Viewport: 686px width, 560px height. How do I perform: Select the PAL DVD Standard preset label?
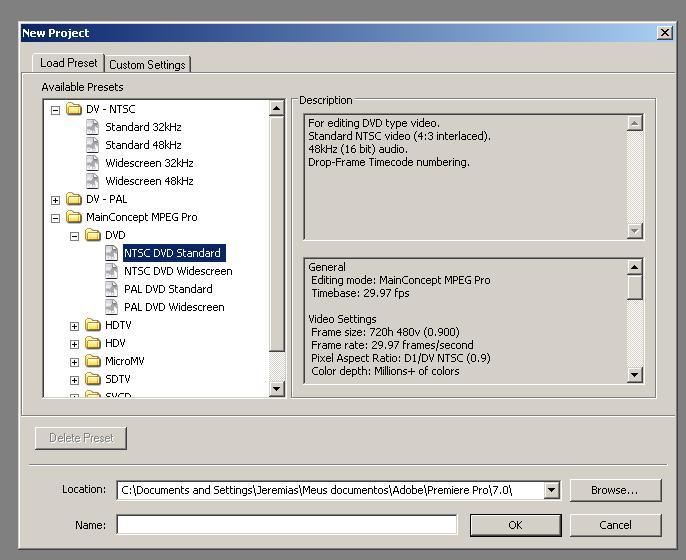[168, 289]
